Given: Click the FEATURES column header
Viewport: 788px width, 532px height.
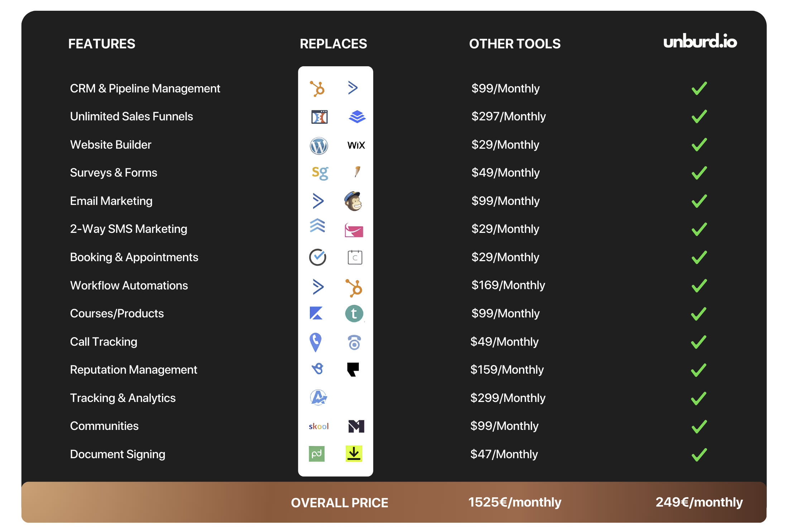Looking at the screenshot, I should (x=102, y=44).
